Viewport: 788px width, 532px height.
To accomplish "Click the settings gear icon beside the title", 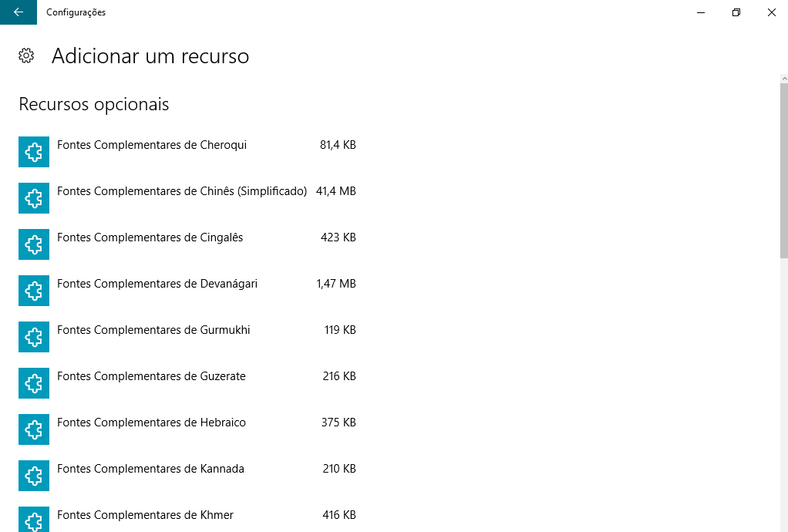I will coord(26,56).
